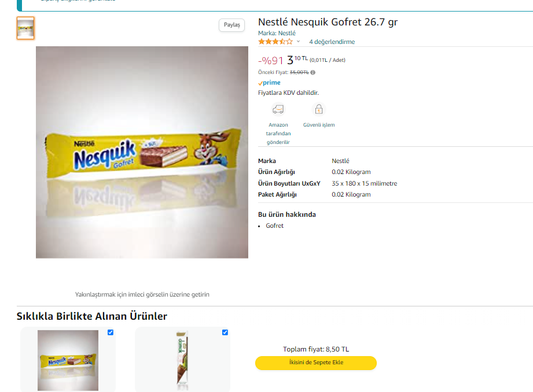The height and width of the screenshot is (392, 533).
Task: Expand the rating breakdown chevron
Action: pos(299,42)
